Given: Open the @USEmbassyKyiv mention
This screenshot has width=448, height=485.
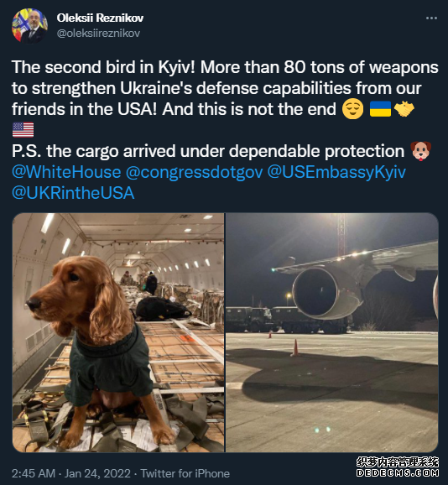Looking at the screenshot, I should pyautogui.click(x=336, y=172).
